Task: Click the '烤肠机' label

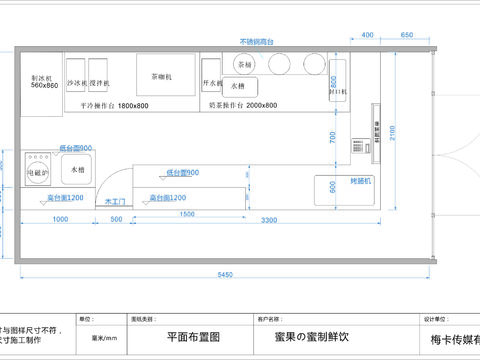Action: (360, 181)
